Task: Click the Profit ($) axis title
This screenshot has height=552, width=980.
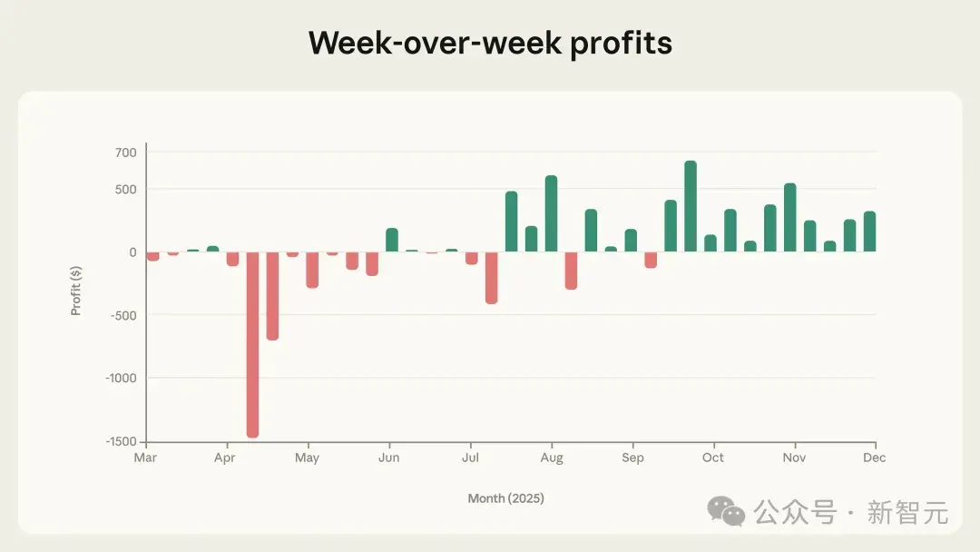Action: click(x=75, y=291)
